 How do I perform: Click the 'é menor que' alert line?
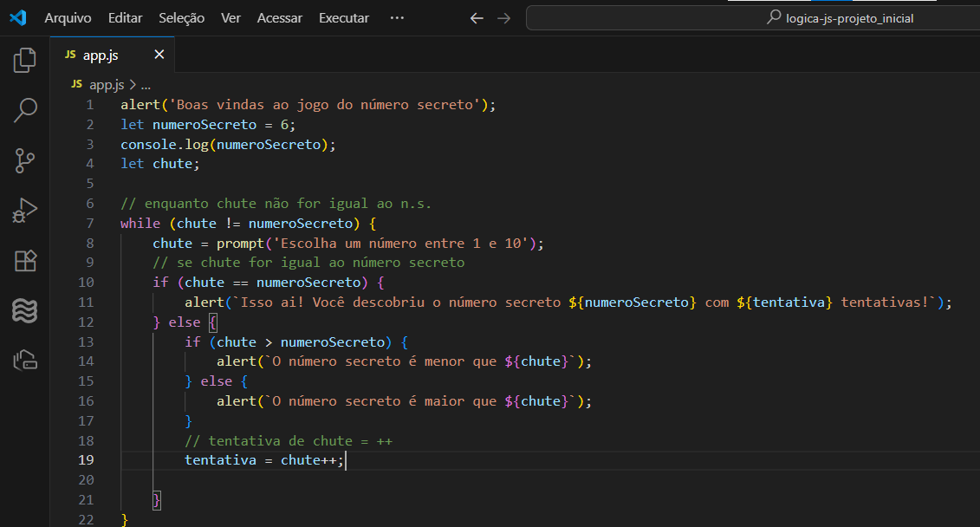pos(405,361)
